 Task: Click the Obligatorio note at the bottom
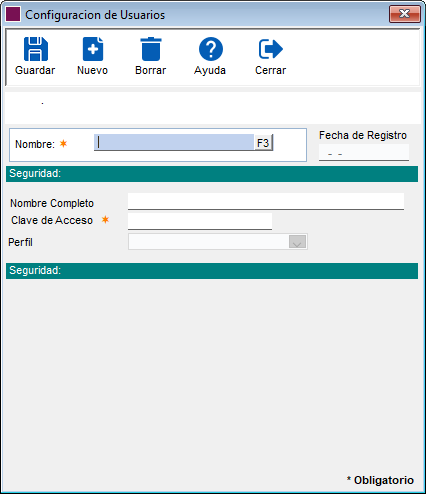pos(380,480)
